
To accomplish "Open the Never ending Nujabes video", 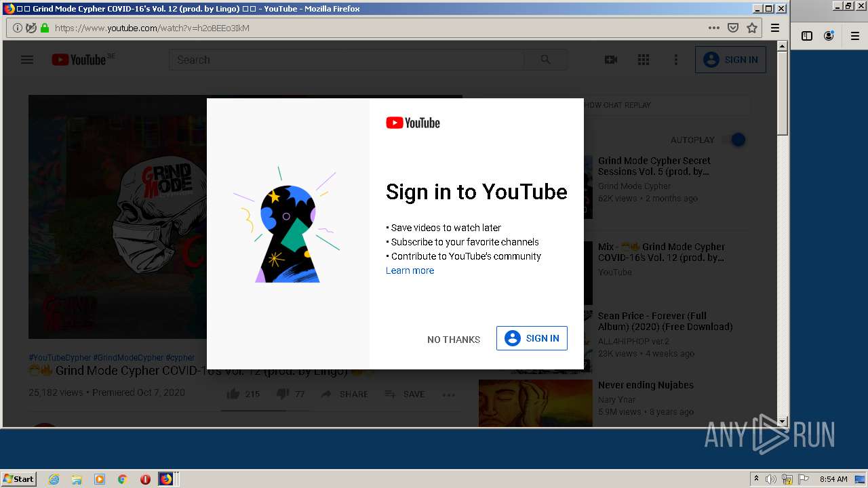I will (646, 385).
